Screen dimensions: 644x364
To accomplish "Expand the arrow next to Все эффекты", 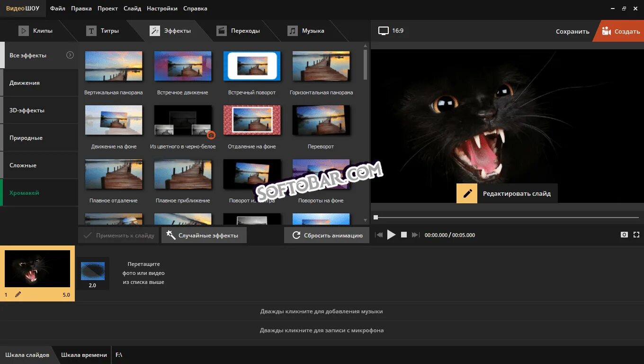I will pyautogui.click(x=70, y=55).
